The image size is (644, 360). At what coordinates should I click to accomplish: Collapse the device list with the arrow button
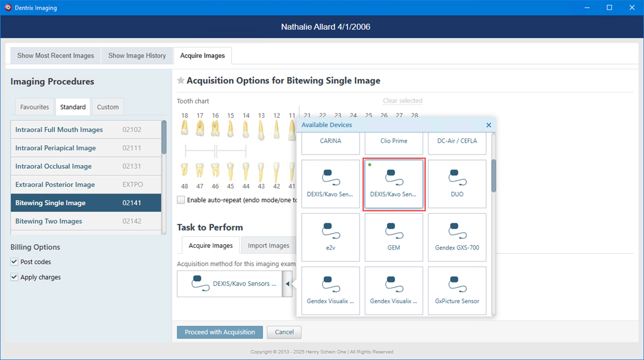tap(287, 284)
